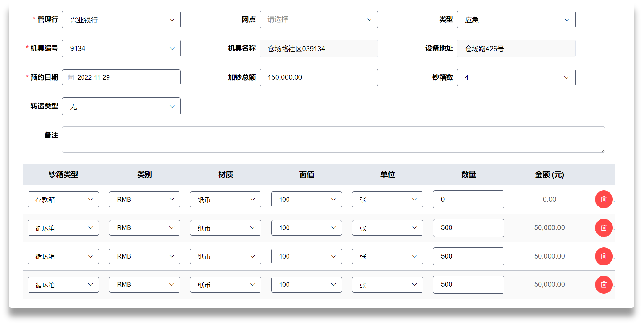Viewport: 644px width, 326px height.
Task: Click the trash icon in the last table row
Action: tap(604, 285)
